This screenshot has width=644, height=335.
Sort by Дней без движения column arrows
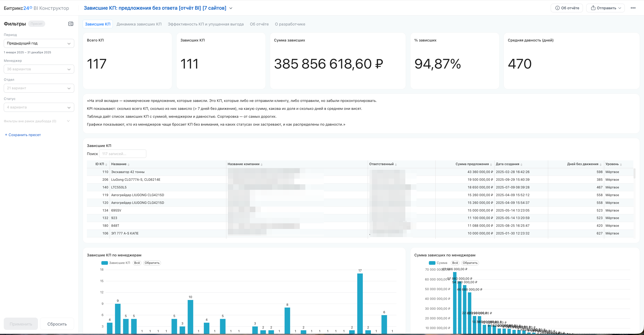click(601, 164)
